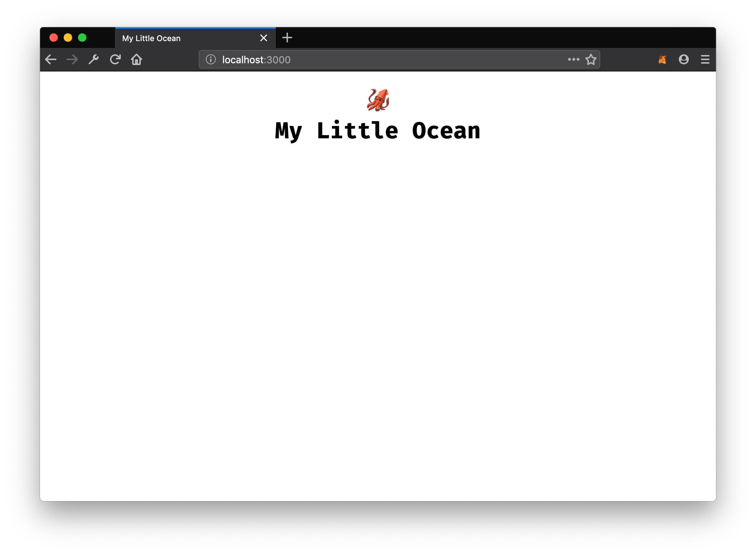Bookmark this page with star icon

(591, 59)
